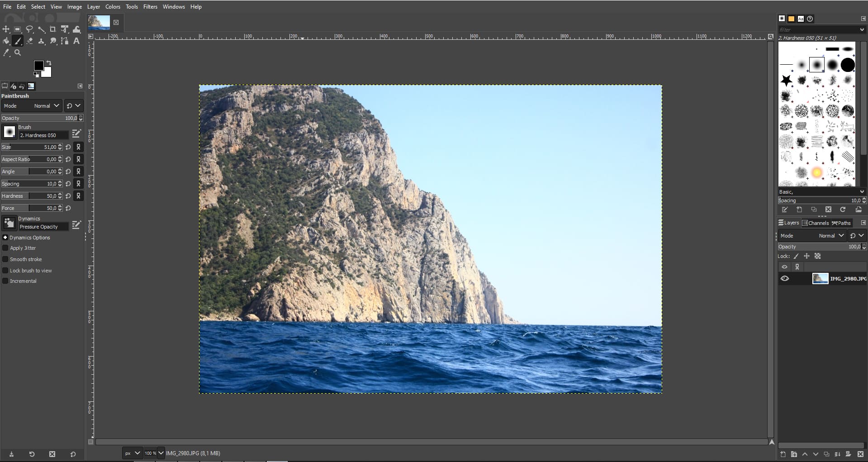This screenshot has height=462, width=868.
Task: Refresh brushes in the brushes panel
Action: tap(843, 210)
